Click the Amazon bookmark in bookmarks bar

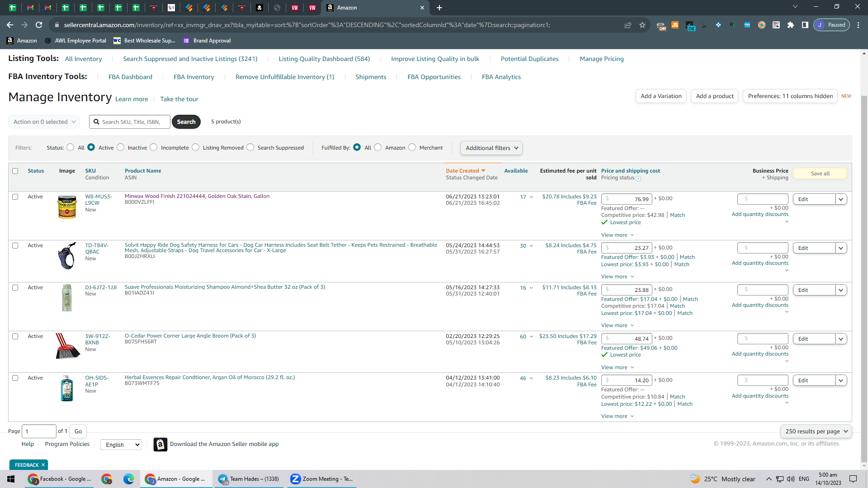tap(22, 41)
